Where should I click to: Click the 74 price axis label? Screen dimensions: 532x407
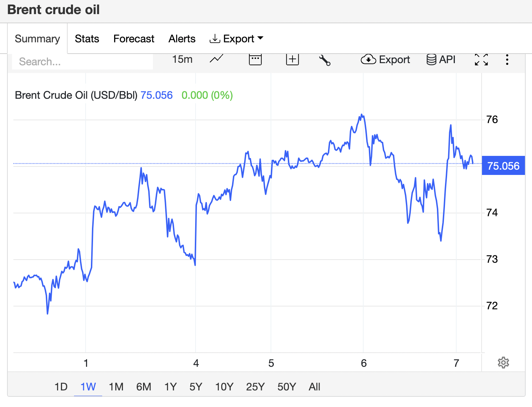(x=492, y=213)
